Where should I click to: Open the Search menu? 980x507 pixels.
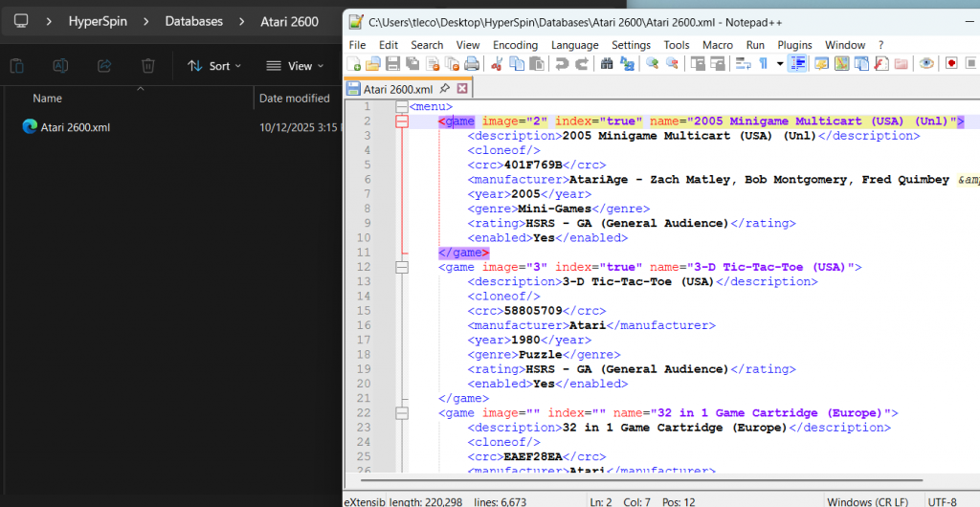[427, 45]
